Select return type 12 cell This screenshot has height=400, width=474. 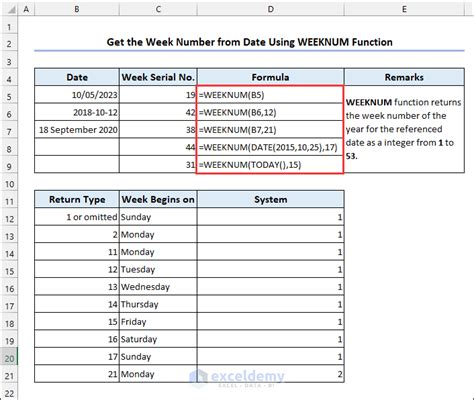tap(77, 269)
